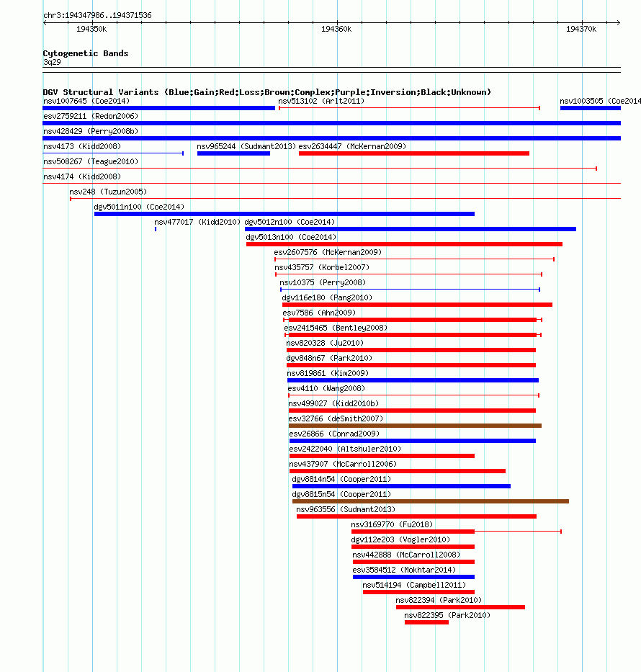Click nsv437907 (McCarroll2006) label
641x672 pixels.
[x=343, y=464]
